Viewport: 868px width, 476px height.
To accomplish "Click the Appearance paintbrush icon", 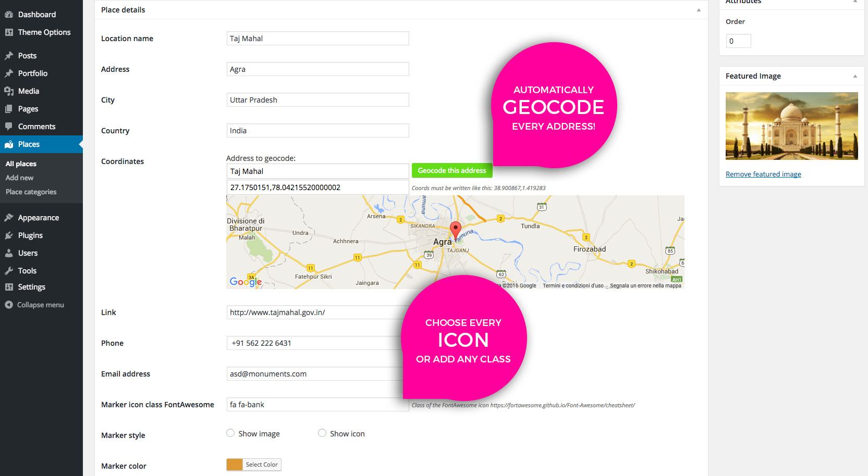I will click(9, 218).
